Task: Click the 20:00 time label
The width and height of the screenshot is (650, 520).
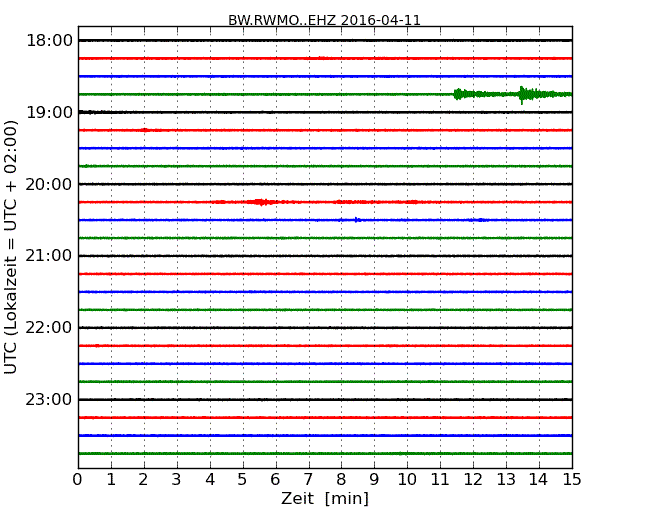Action: 49,184
